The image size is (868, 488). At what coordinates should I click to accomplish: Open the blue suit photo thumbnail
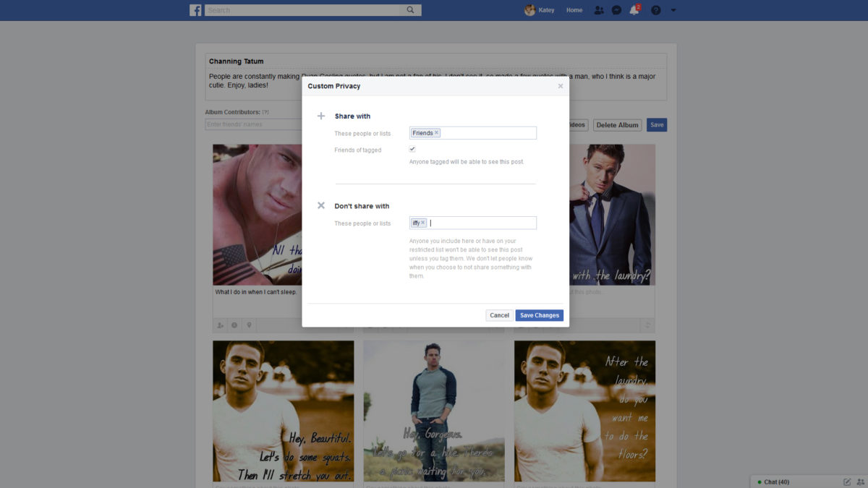pos(612,215)
